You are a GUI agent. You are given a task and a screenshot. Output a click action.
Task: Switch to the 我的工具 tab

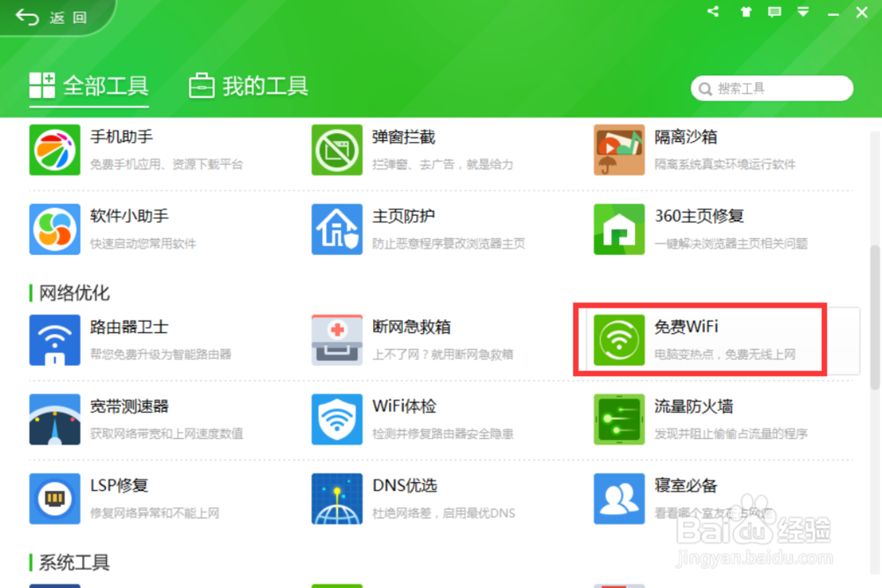(247, 86)
